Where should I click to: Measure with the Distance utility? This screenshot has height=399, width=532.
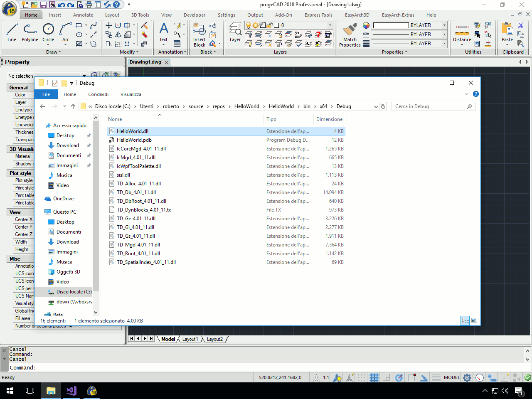(x=462, y=33)
